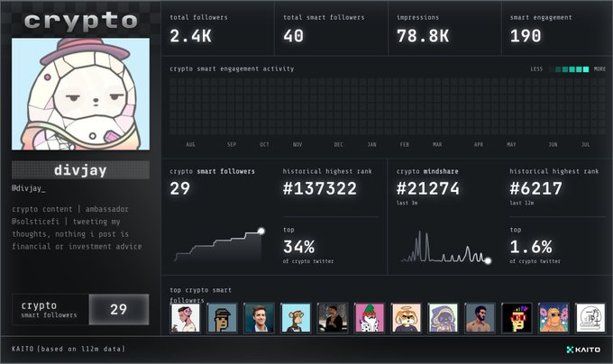Click the MAR month label
613x364 pixels.
click(x=437, y=144)
